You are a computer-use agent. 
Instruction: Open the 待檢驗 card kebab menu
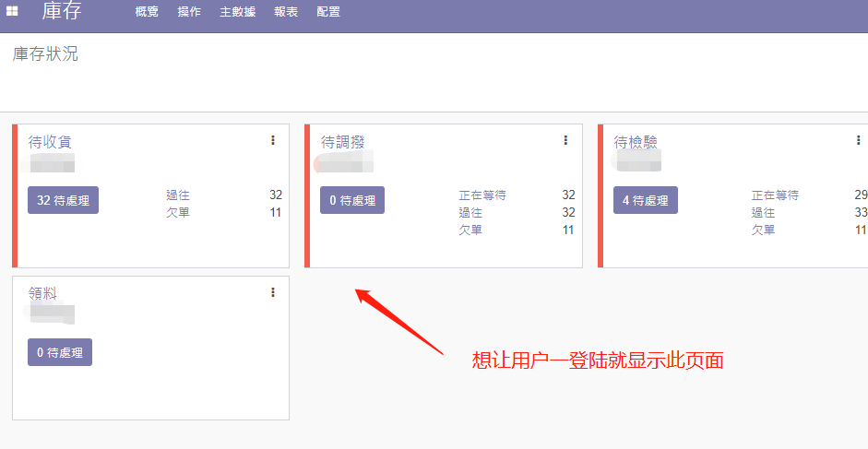[x=858, y=140]
